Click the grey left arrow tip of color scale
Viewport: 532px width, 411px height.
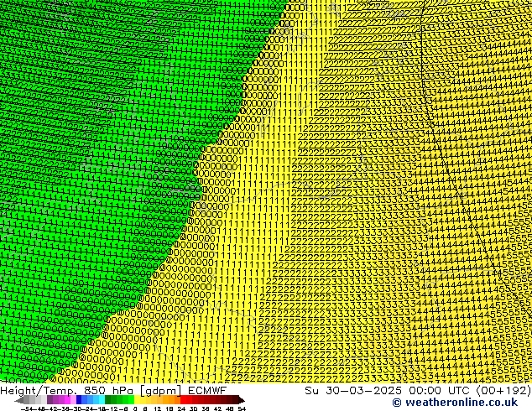19,400
